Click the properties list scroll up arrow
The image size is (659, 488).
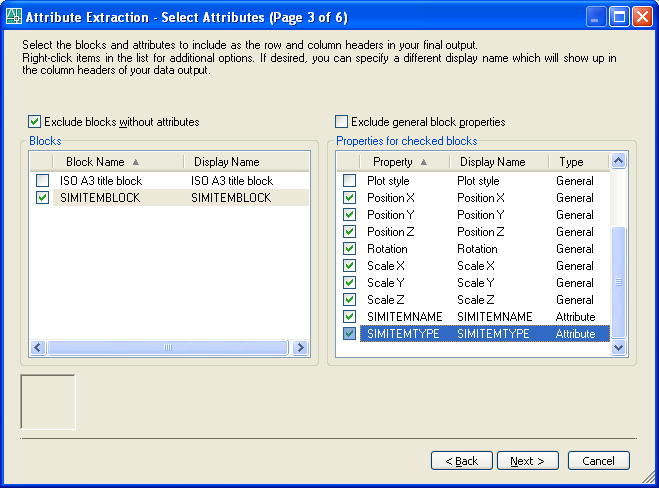(x=619, y=161)
